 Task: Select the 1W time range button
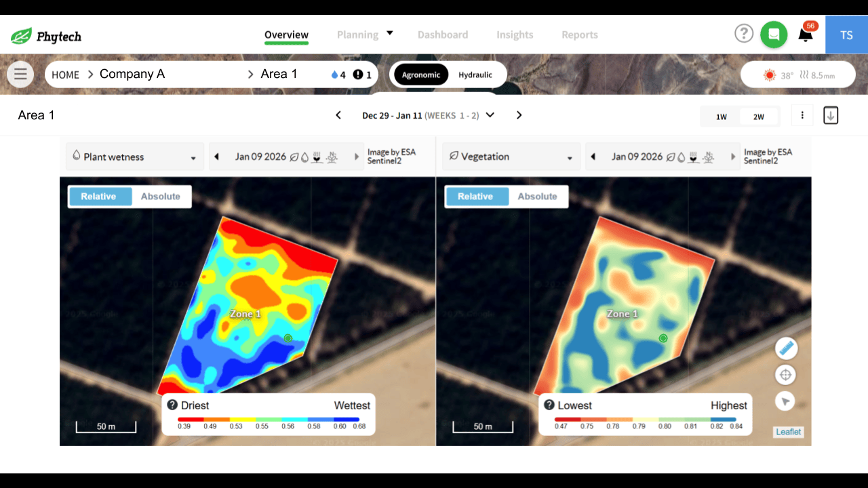(x=720, y=116)
